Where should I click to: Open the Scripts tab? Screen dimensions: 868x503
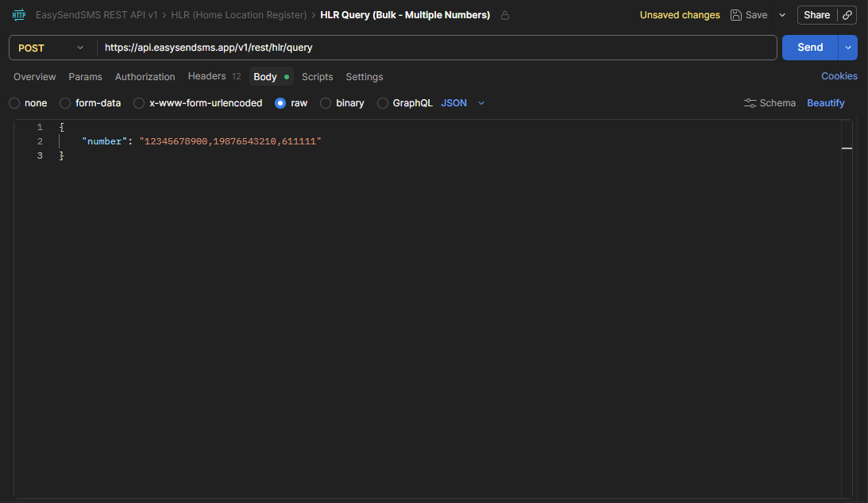(x=317, y=77)
